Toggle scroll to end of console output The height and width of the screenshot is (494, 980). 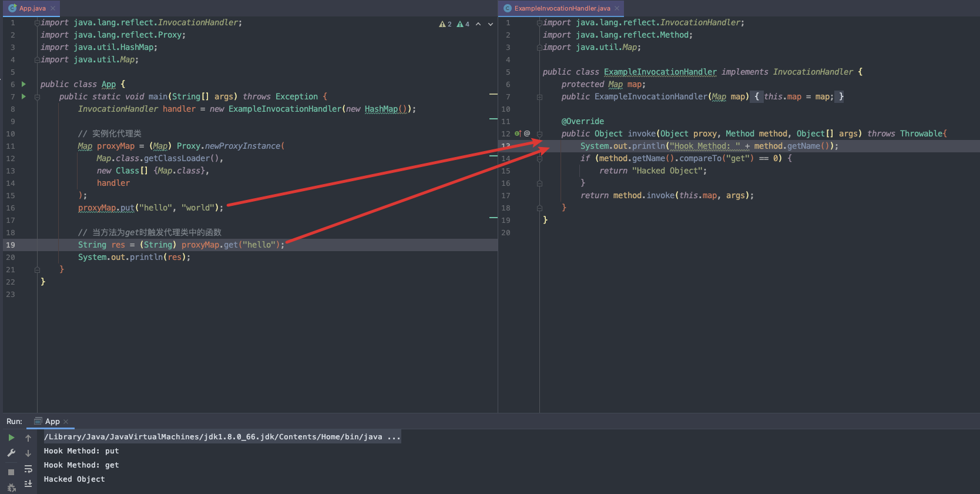[x=28, y=483]
